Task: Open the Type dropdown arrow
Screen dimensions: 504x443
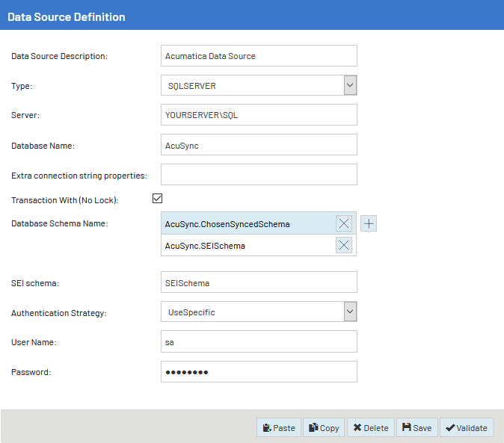Action: (x=350, y=85)
